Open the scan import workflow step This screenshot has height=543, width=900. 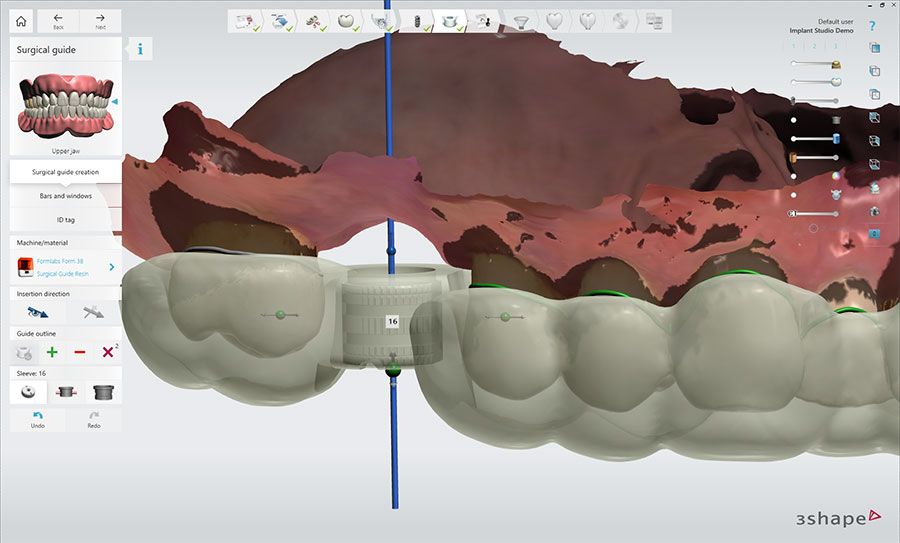pyautogui.click(x=281, y=22)
